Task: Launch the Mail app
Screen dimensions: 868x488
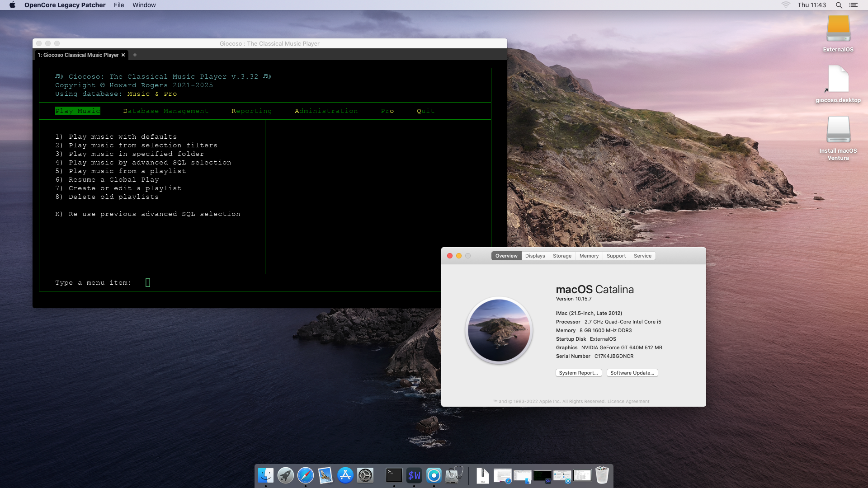Action: (326, 475)
